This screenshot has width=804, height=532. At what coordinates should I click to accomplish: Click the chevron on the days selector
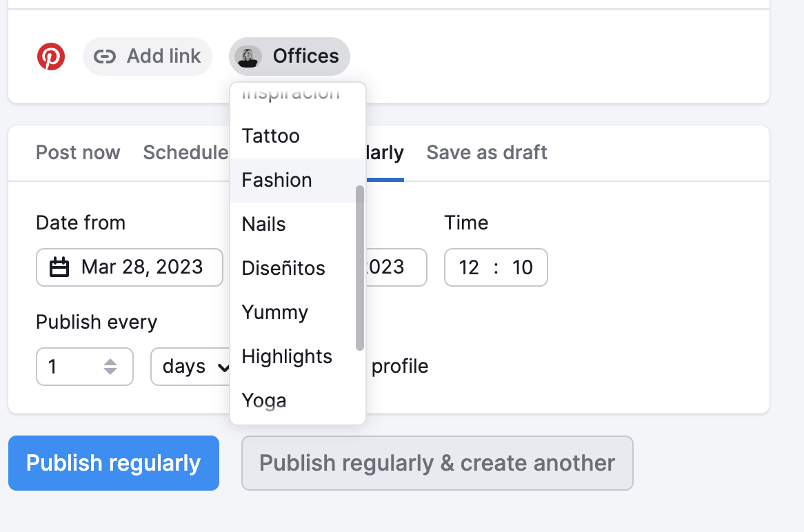click(x=225, y=367)
